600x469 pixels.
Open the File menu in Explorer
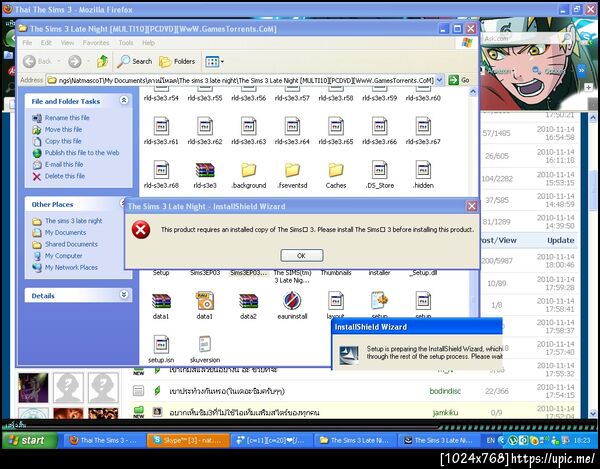pyautogui.click(x=27, y=43)
